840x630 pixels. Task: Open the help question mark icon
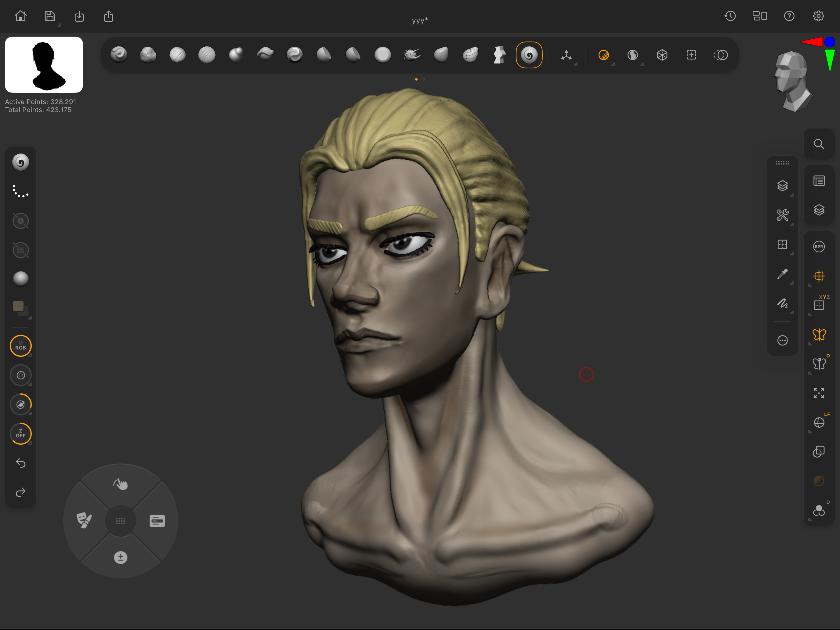[x=789, y=16]
